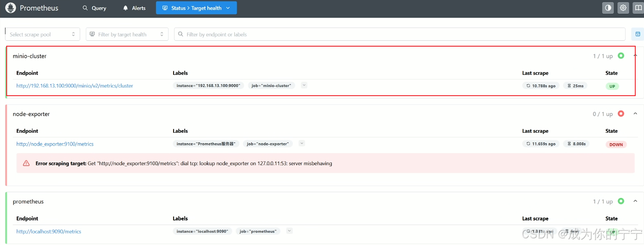Click the node-exporter pool title
The height and width of the screenshot is (245, 644).
point(31,114)
